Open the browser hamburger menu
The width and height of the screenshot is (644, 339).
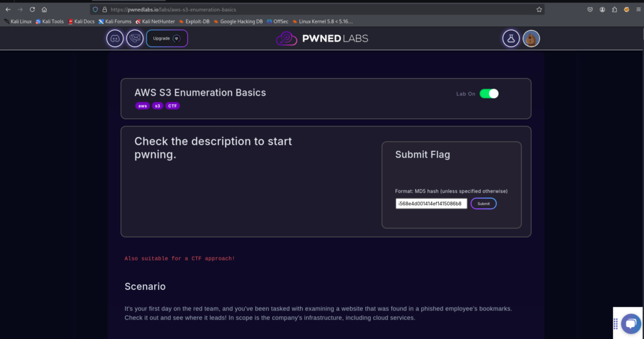click(638, 9)
